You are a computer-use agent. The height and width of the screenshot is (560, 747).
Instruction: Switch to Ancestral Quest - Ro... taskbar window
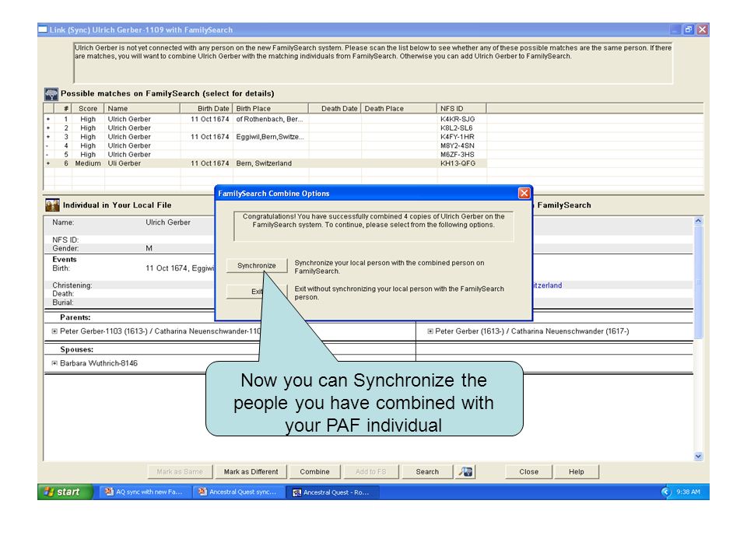332,492
